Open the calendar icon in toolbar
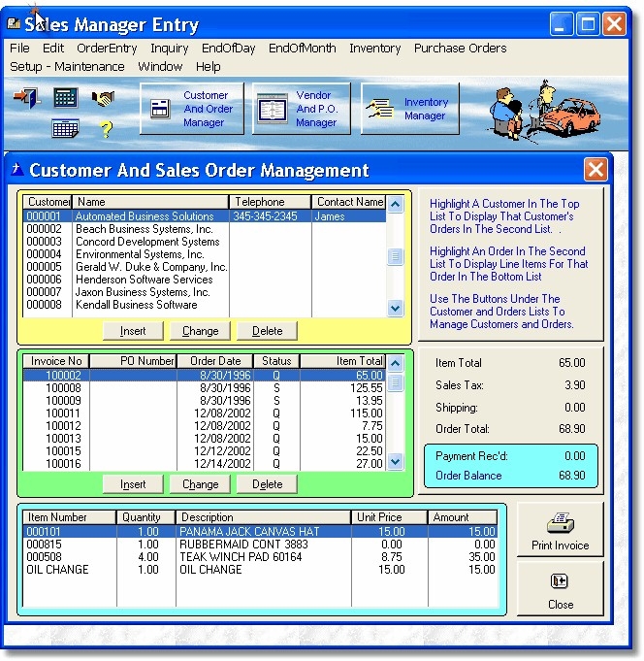This screenshot has width=644, height=661. (x=65, y=128)
